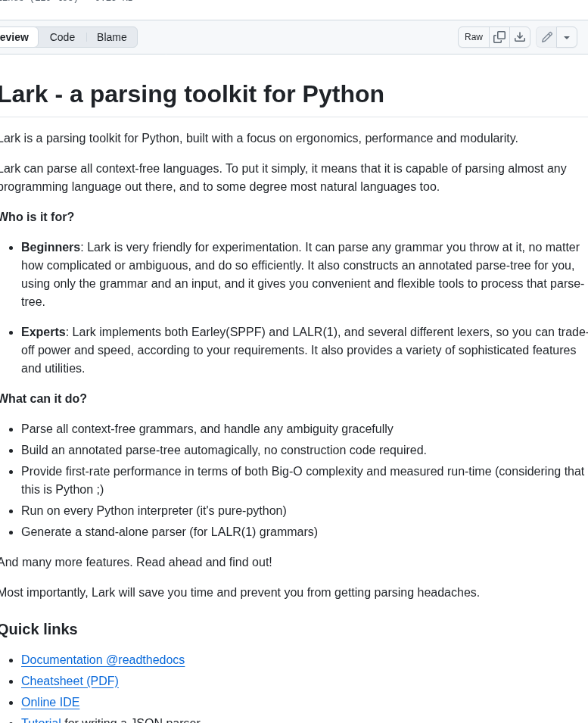Click the dropdown caret beside the edit pencil

(x=566, y=36)
